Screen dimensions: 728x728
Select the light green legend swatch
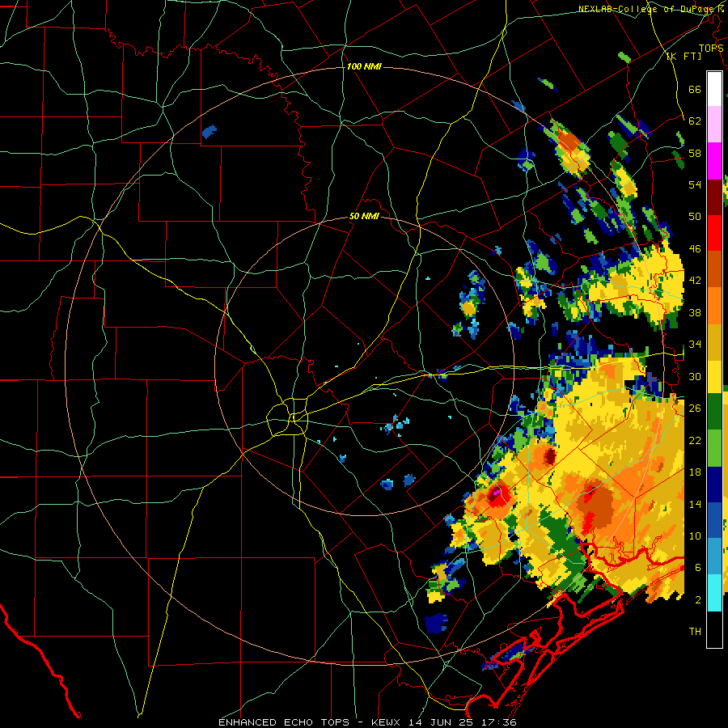point(714,448)
